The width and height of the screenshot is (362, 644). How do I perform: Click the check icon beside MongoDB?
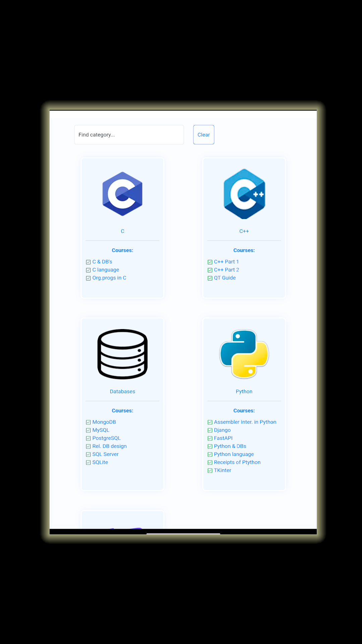[88, 422]
